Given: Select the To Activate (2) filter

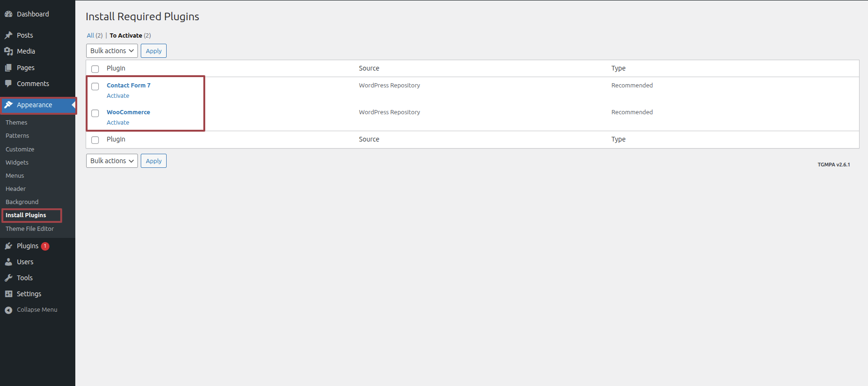Looking at the screenshot, I should pos(130,35).
